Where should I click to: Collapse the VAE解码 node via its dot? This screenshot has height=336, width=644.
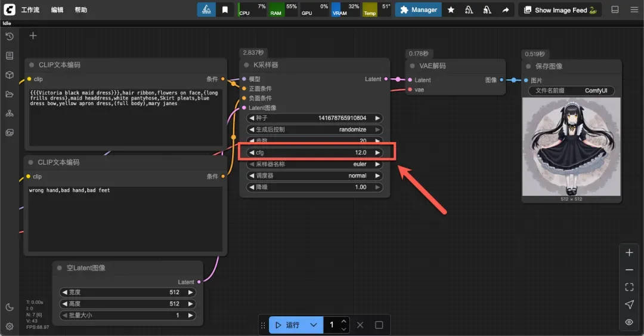point(413,66)
